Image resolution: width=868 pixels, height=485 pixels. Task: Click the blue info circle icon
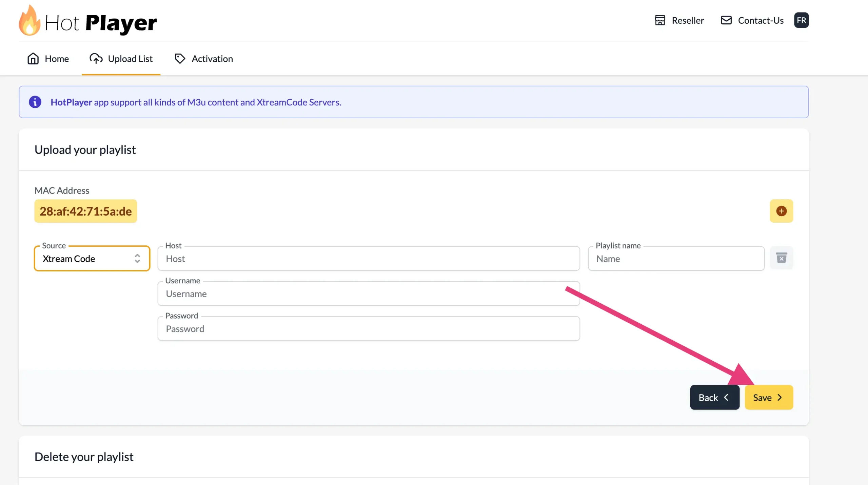point(35,102)
